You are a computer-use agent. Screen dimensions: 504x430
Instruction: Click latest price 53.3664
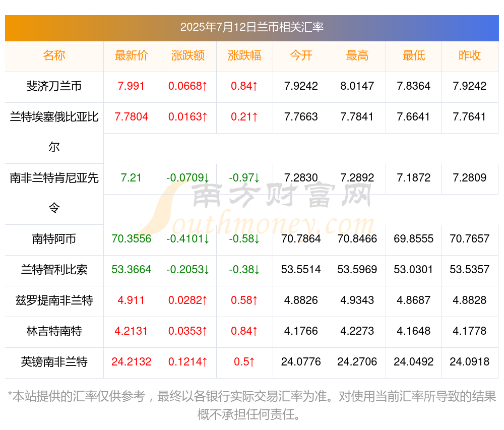131,269
